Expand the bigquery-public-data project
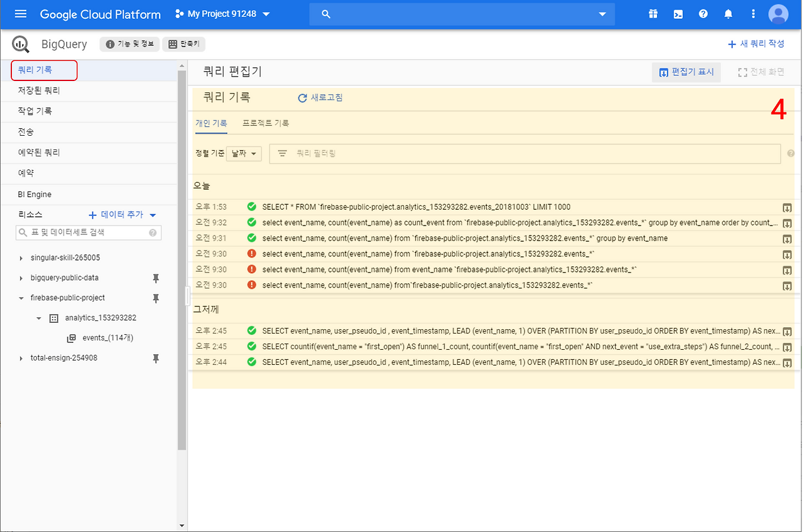The image size is (804, 532). (x=21, y=278)
